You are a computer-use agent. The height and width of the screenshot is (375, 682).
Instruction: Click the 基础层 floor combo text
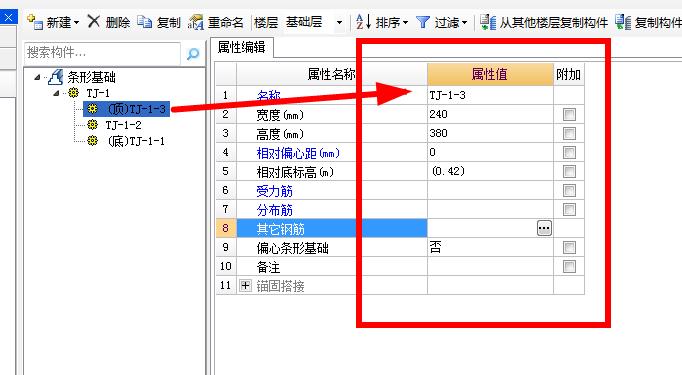coord(304,22)
